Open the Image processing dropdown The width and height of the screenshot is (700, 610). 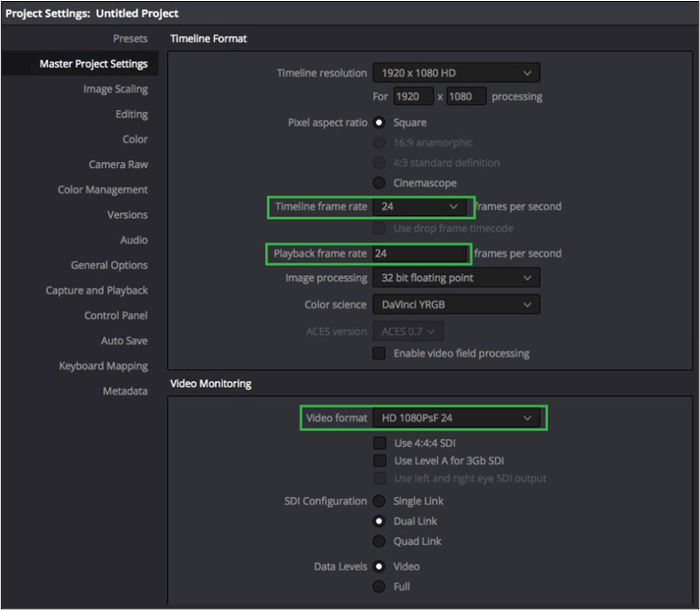(x=455, y=278)
